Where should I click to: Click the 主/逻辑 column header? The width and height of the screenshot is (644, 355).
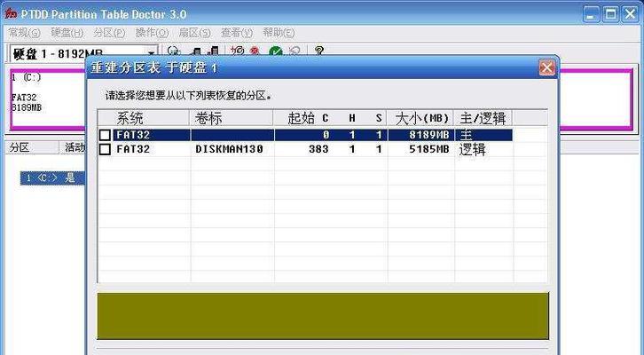[483, 118]
